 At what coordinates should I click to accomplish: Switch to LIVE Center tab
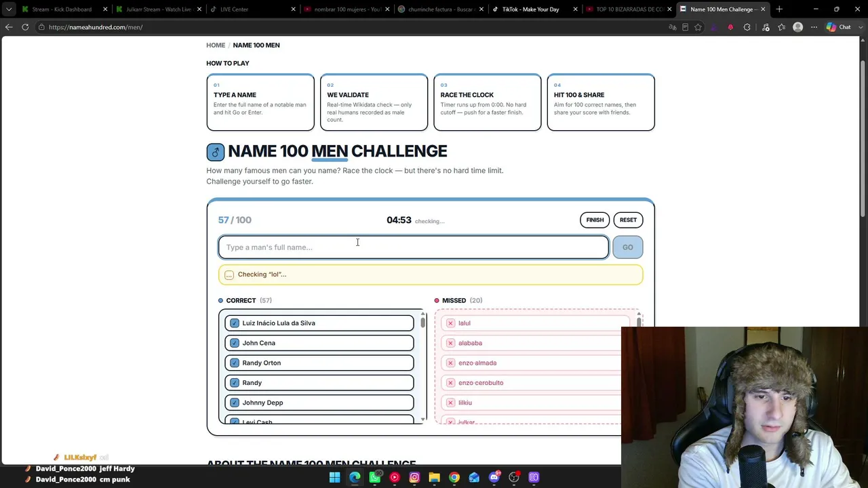(x=252, y=9)
